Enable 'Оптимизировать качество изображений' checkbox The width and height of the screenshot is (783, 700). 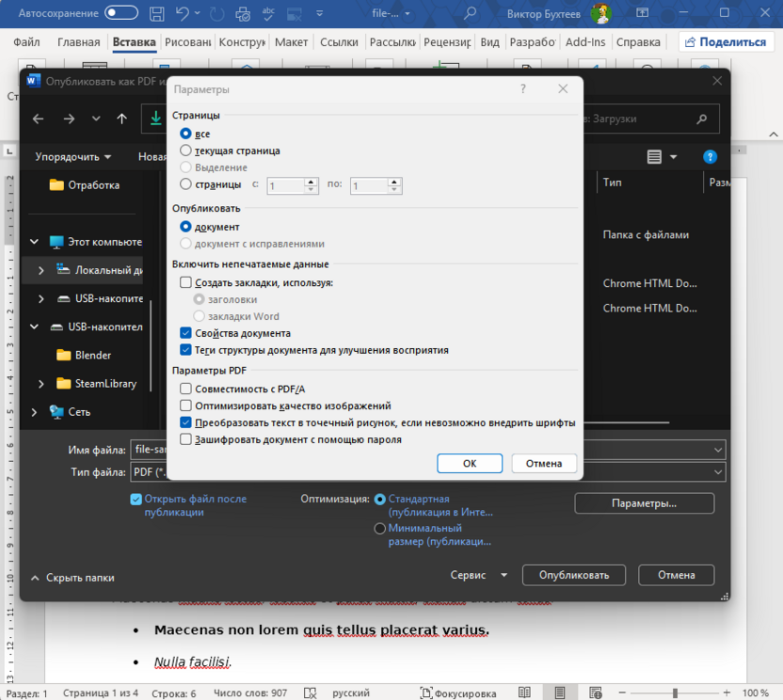point(185,406)
